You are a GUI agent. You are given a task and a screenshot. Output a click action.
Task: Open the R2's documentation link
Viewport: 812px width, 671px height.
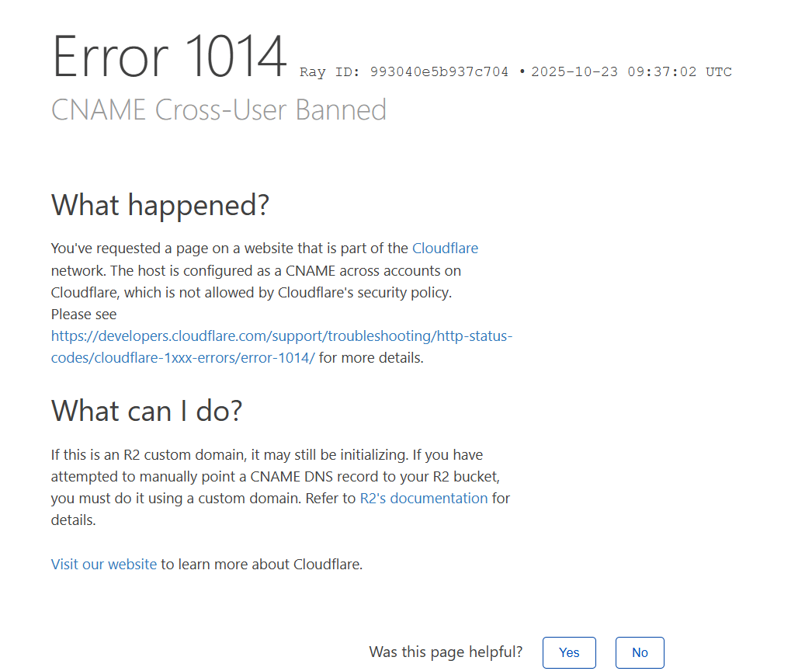tap(424, 499)
